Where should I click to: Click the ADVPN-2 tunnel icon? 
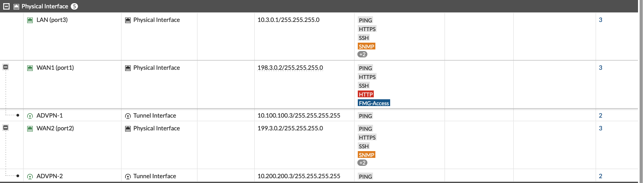(30, 176)
